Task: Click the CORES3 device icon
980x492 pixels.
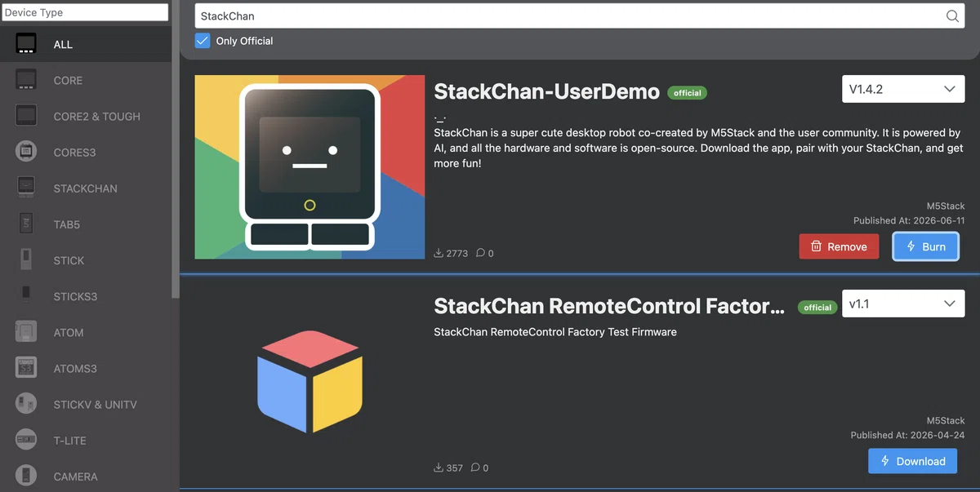Action: [x=26, y=152]
